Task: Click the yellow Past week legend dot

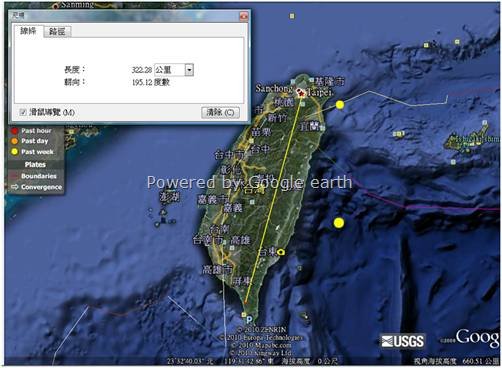Action: [x=14, y=152]
